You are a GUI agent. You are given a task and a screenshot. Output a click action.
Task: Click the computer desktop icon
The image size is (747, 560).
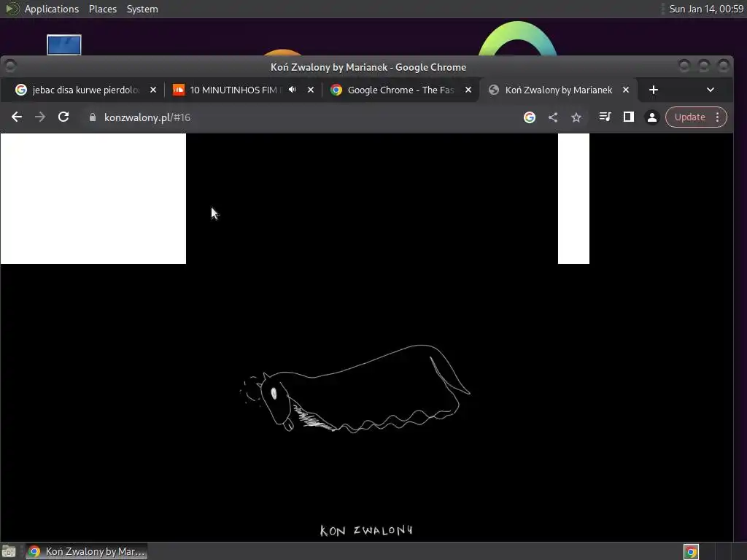(64, 44)
